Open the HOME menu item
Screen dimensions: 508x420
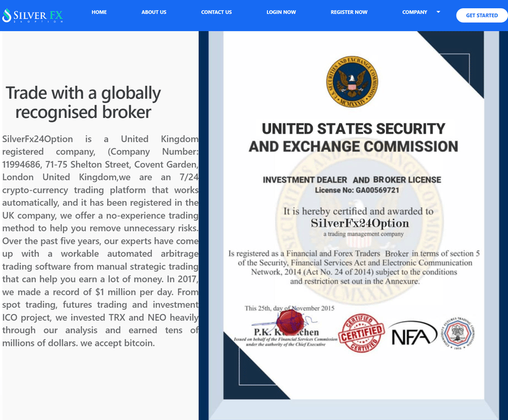[99, 12]
